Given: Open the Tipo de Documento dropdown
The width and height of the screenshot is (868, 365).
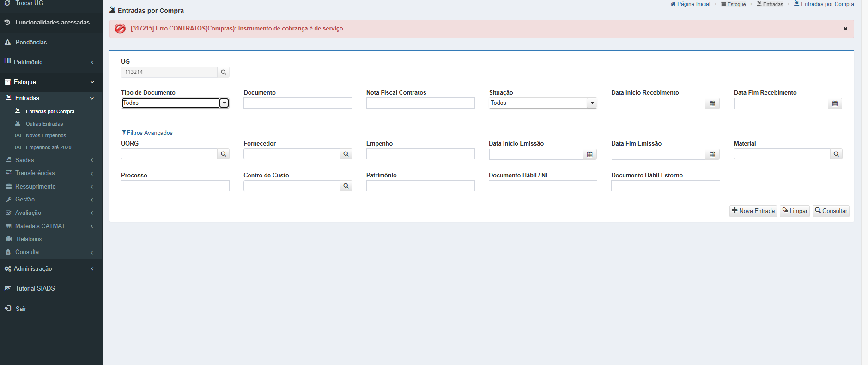Looking at the screenshot, I should click(x=224, y=103).
